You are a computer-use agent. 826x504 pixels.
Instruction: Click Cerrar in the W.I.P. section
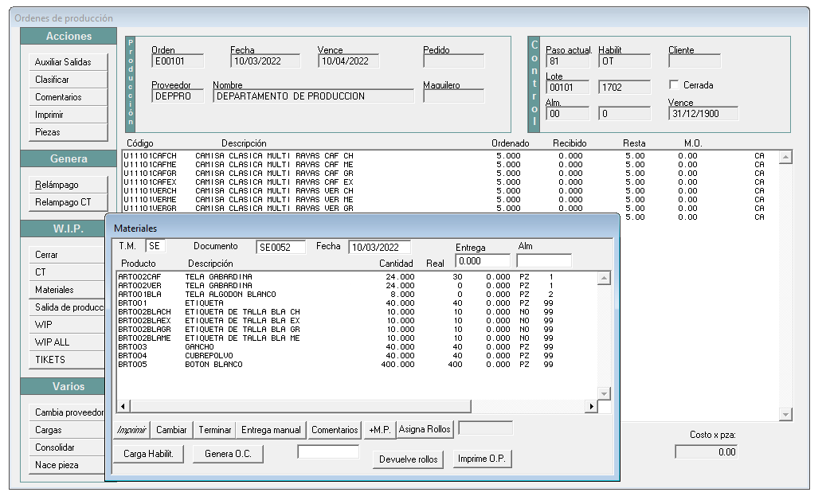67,255
